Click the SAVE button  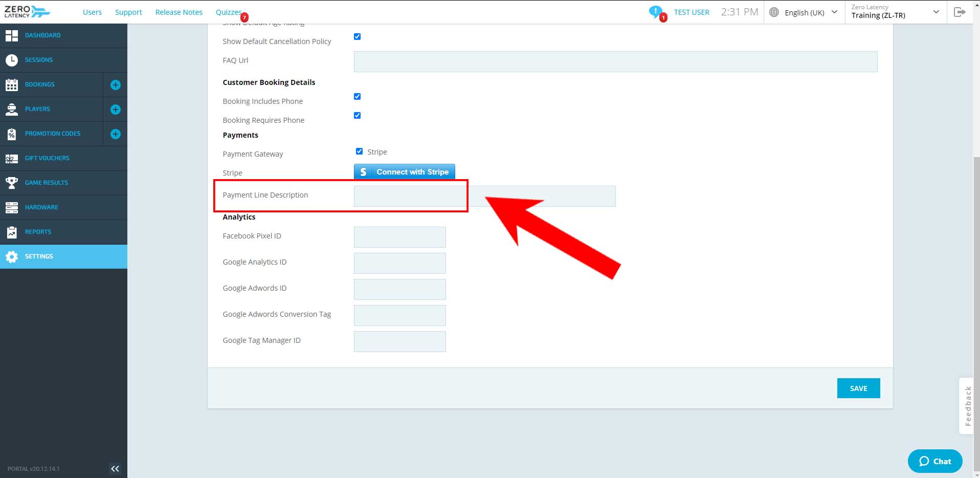(858, 388)
